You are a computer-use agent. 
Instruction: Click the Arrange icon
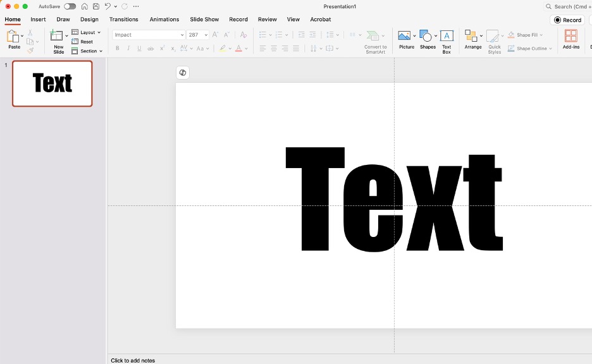tap(471, 39)
